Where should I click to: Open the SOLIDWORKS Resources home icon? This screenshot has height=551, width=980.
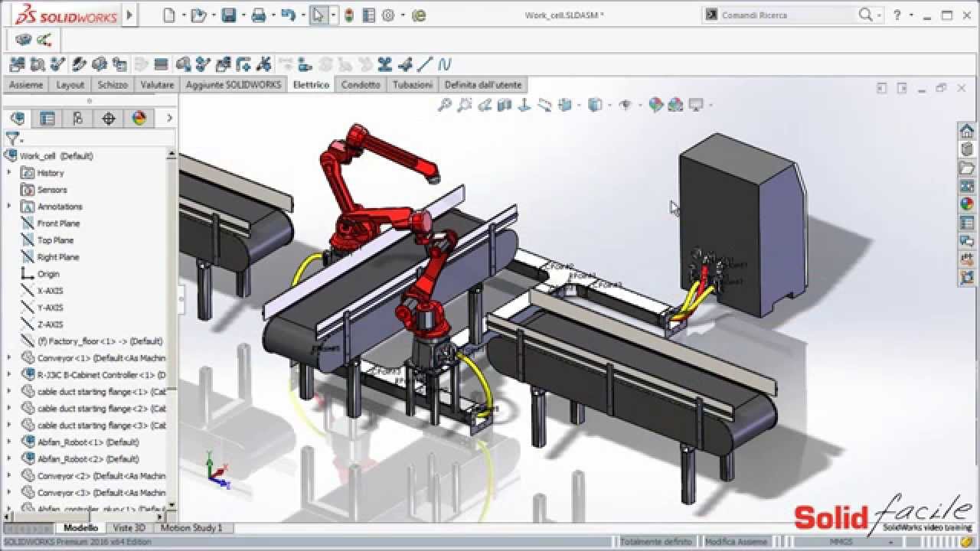point(967,131)
